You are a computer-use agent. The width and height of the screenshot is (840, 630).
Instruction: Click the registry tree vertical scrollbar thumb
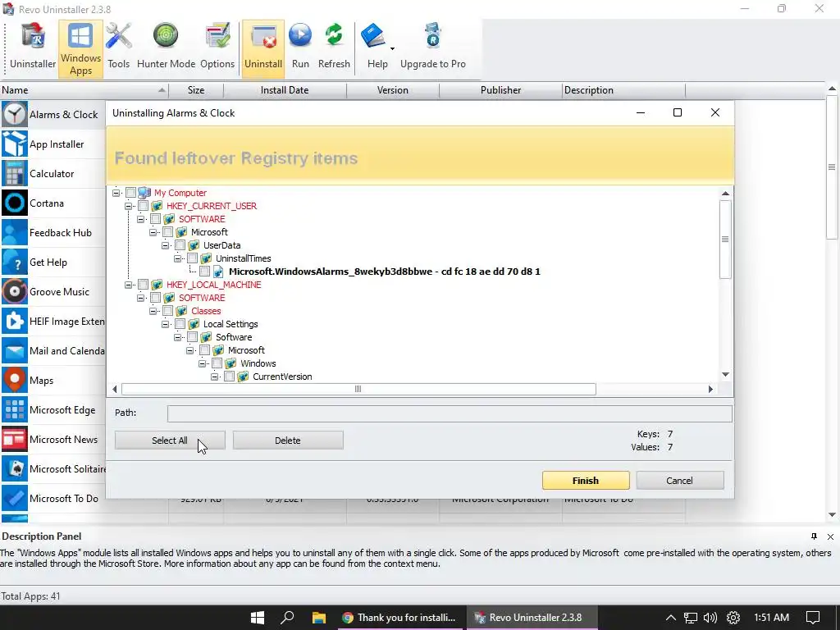tap(725, 239)
